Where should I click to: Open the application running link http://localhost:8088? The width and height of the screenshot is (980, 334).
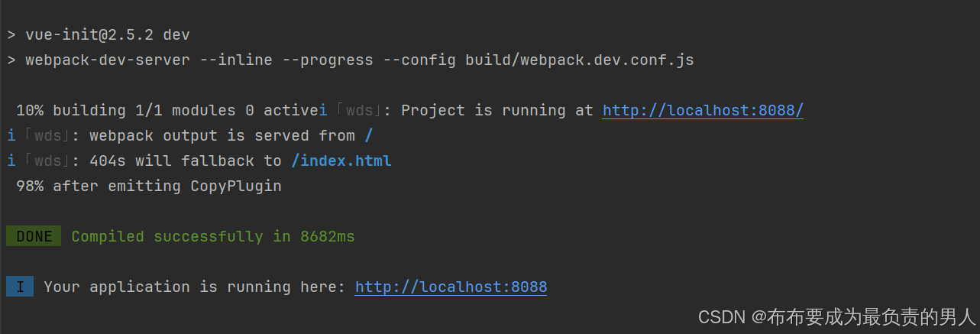451,287
